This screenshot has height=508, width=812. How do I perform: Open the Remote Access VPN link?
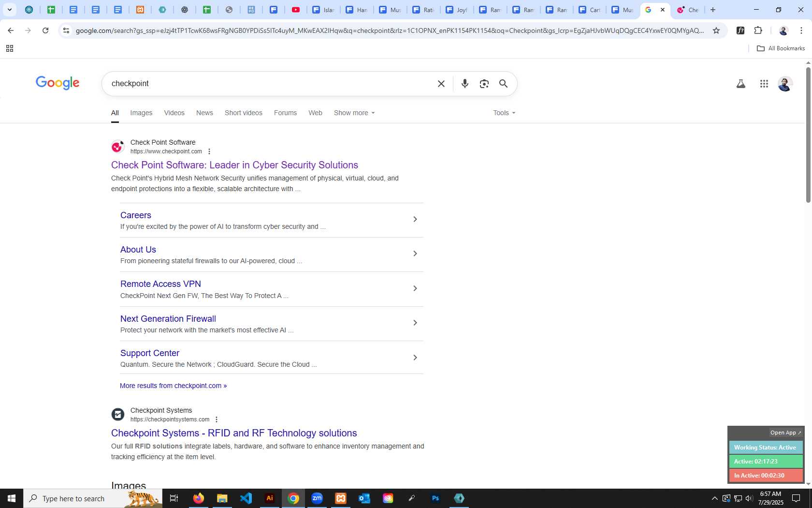[160, 284]
